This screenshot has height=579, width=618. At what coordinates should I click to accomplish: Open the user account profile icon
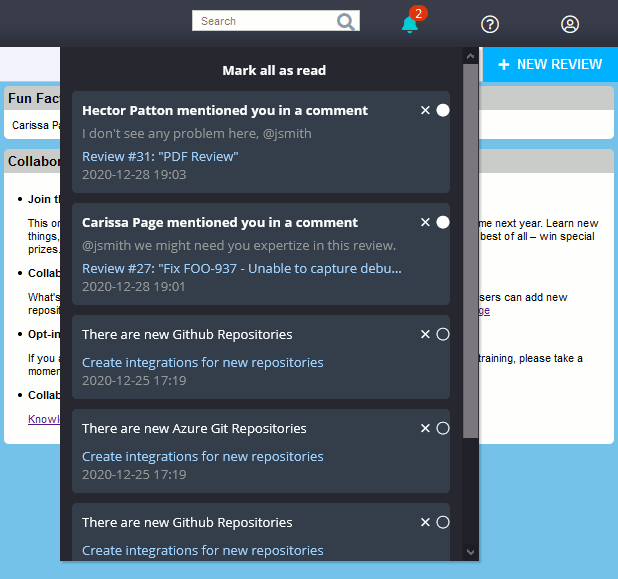pos(570,25)
